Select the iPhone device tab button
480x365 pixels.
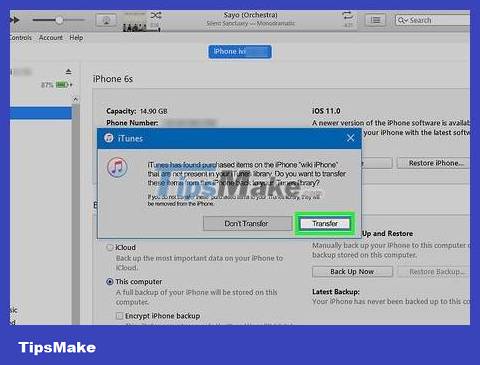pos(240,52)
